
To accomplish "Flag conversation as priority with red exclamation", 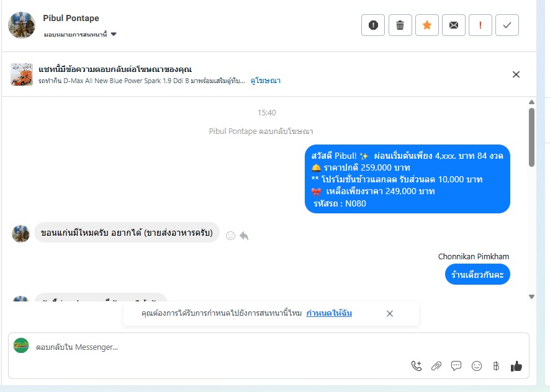I will point(480,25).
